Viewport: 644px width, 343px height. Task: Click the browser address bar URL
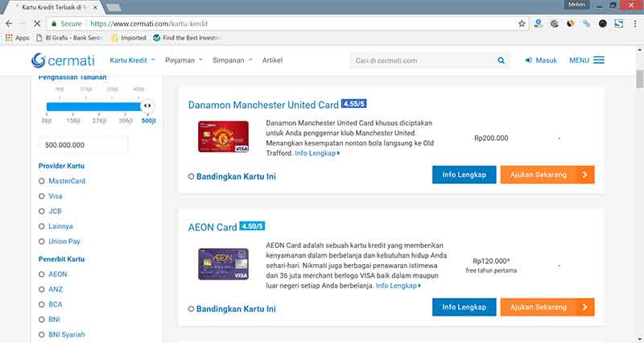click(149, 24)
